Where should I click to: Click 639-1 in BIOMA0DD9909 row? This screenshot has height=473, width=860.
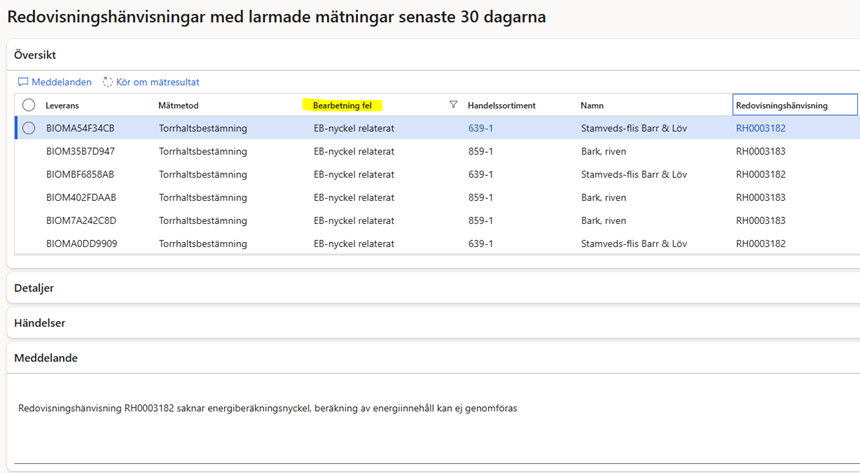coord(480,244)
